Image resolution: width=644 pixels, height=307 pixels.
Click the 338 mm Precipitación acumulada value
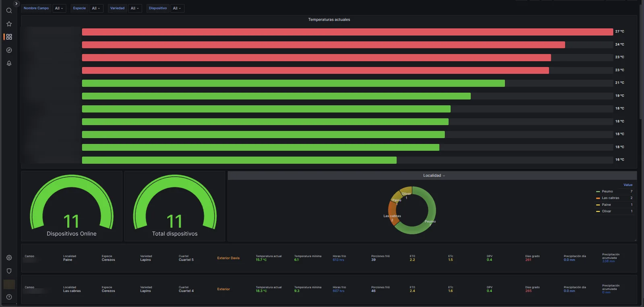pyautogui.click(x=608, y=261)
